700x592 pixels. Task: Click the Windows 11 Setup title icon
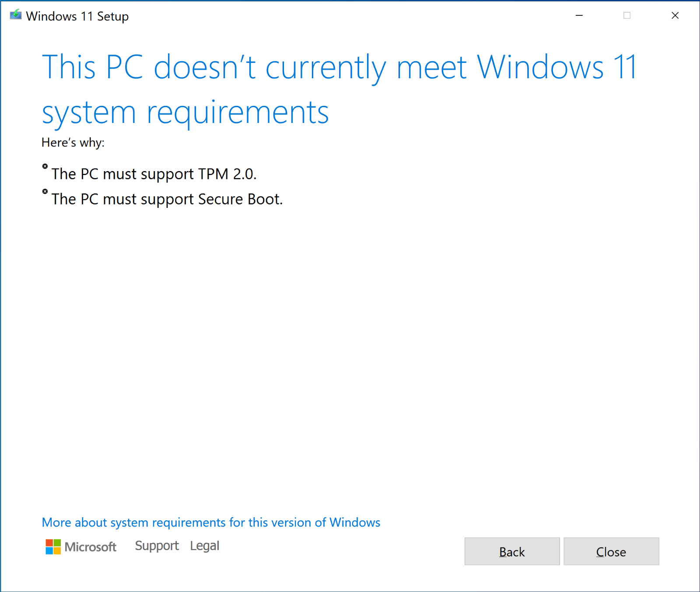[16, 15]
